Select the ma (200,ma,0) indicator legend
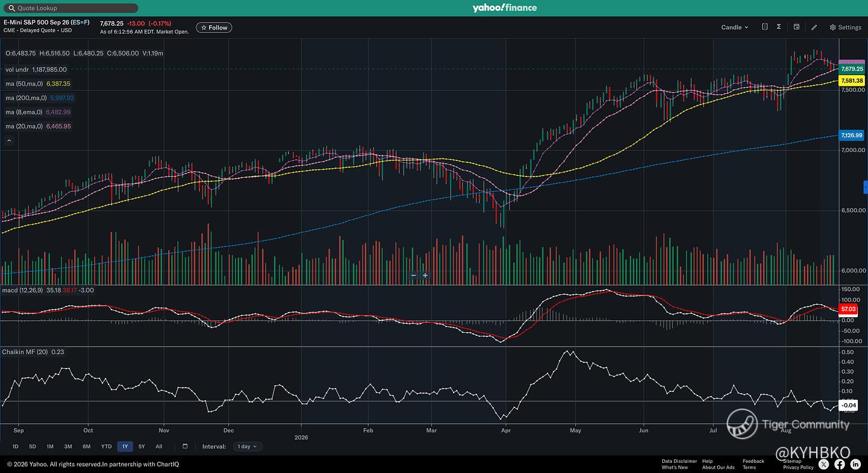This screenshot has height=473, width=868. pyautogui.click(x=40, y=98)
